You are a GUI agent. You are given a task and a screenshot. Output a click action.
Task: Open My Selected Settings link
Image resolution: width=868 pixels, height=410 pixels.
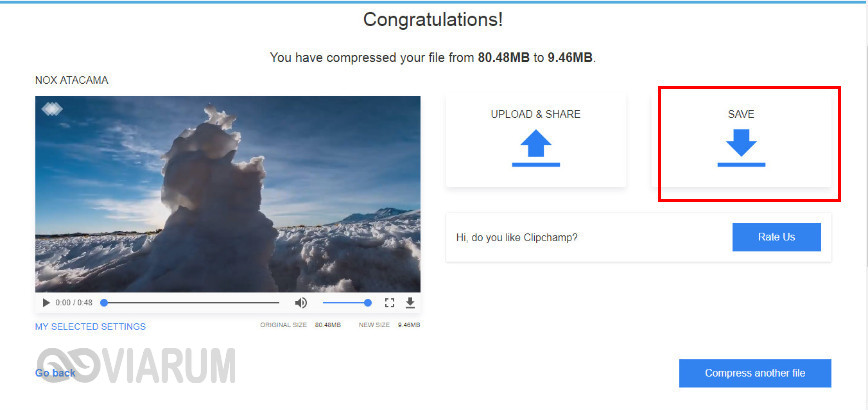tap(90, 326)
